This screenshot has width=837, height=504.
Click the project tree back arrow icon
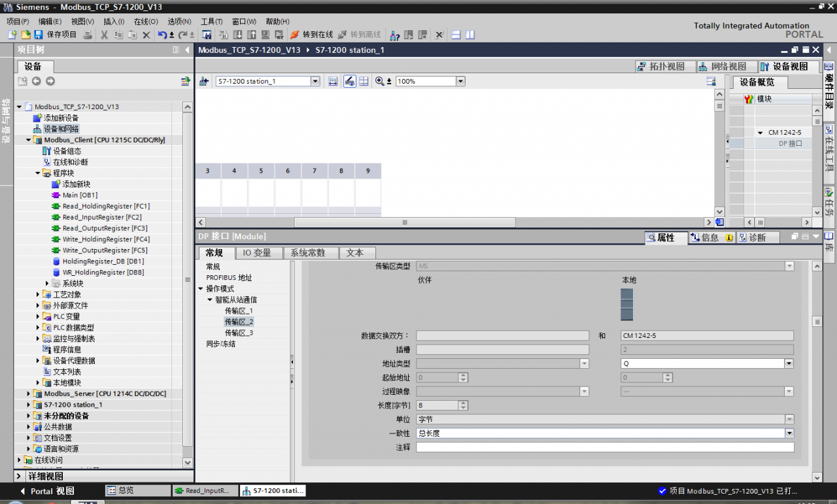[36, 81]
